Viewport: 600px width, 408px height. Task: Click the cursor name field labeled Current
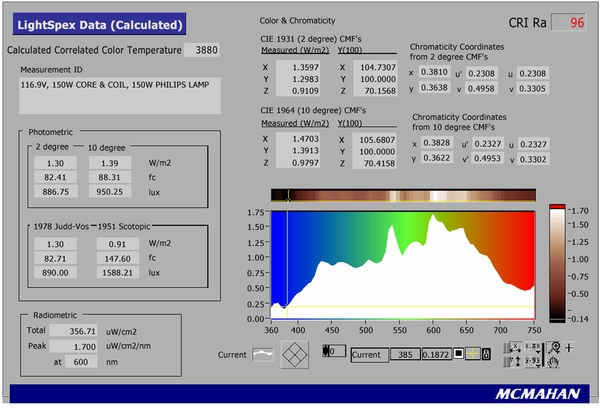(x=370, y=355)
